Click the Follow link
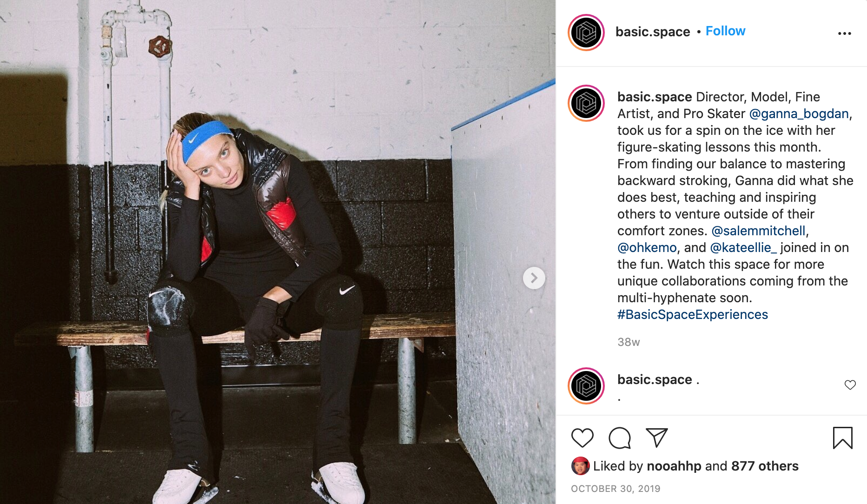The height and width of the screenshot is (504, 867). click(x=725, y=31)
